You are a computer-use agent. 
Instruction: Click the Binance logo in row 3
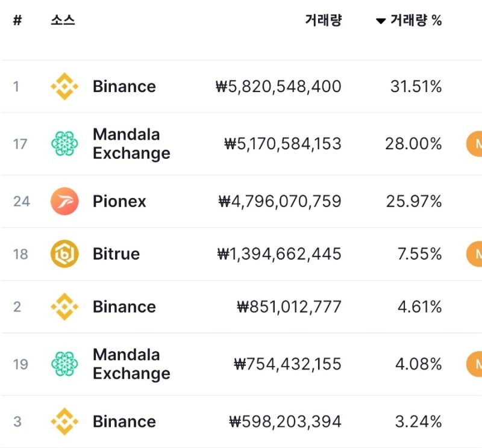pyautogui.click(x=64, y=422)
